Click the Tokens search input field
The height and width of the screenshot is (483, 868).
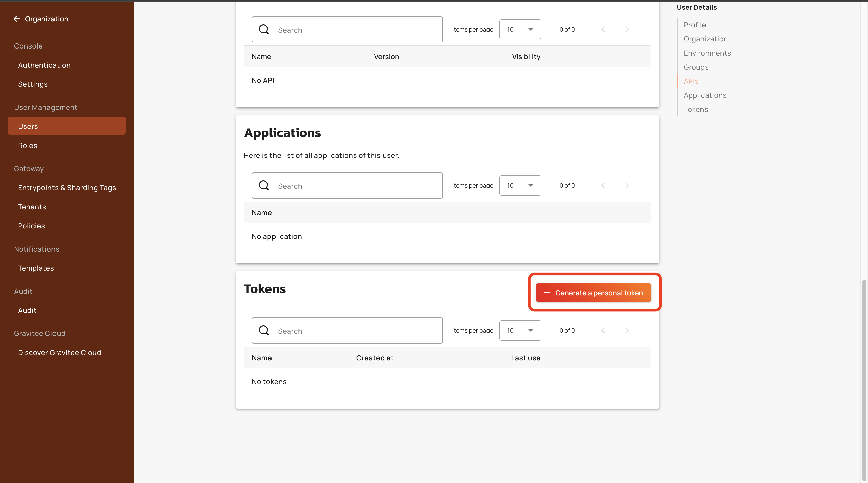pyautogui.click(x=357, y=331)
